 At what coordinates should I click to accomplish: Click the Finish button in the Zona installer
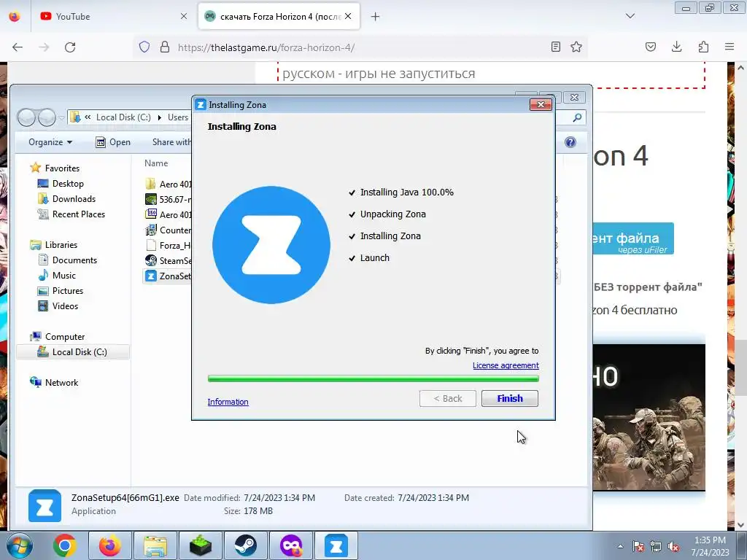[510, 399]
